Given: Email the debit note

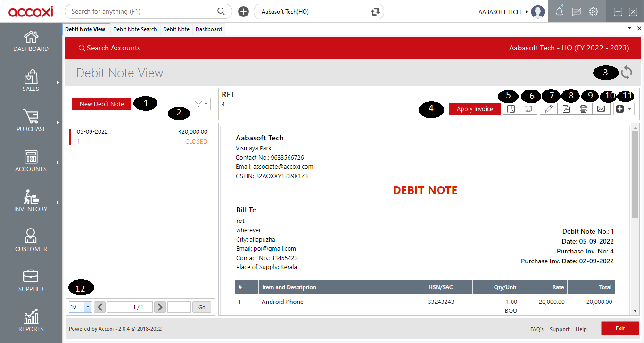Looking at the screenshot, I should [601, 109].
